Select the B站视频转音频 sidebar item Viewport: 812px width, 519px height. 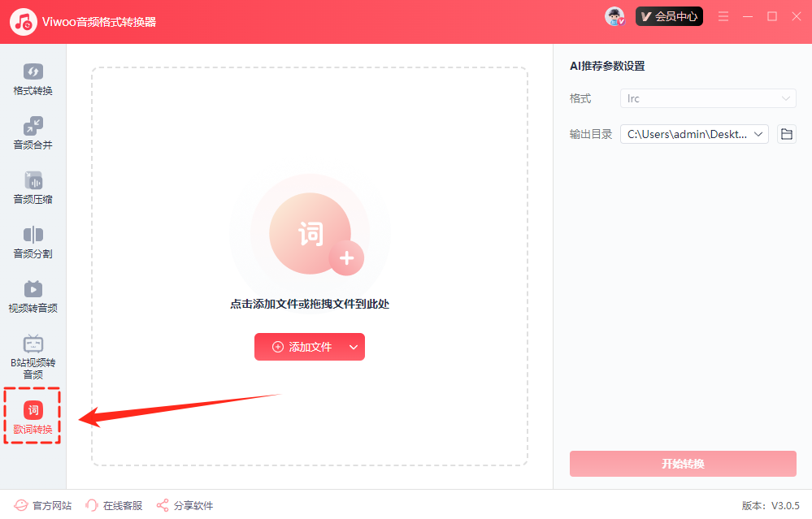33,357
